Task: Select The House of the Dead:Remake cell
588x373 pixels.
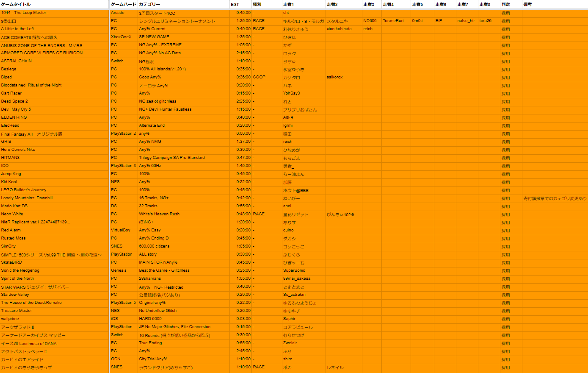Action: coord(55,303)
